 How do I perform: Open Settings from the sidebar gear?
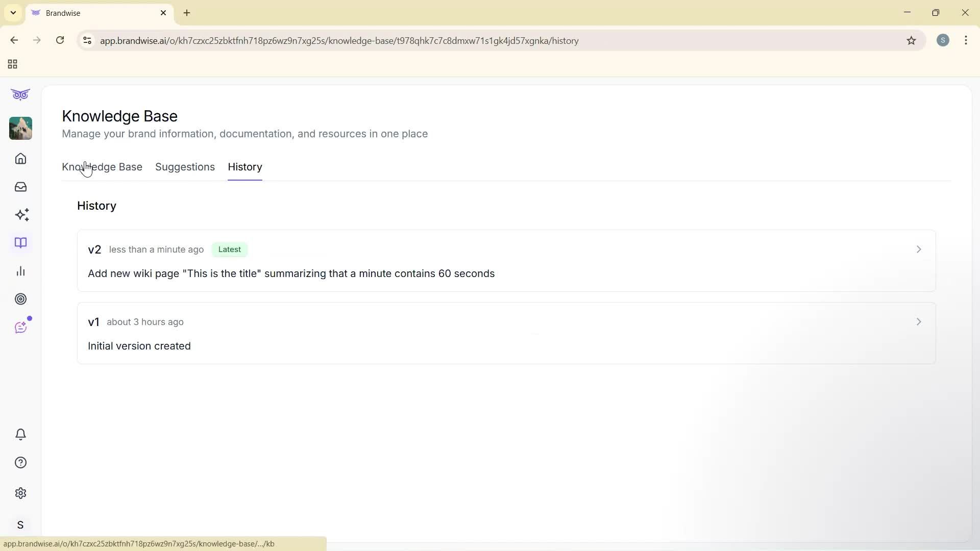20,493
